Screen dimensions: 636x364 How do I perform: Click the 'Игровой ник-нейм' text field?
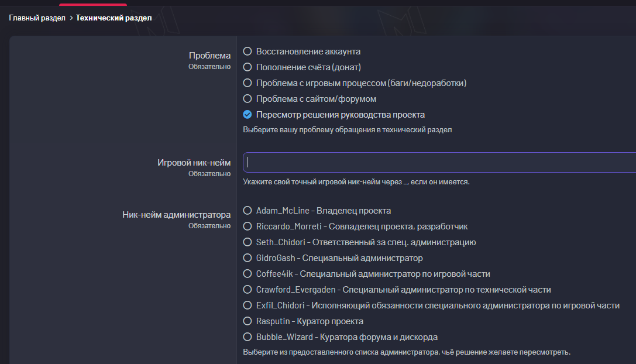(439, 162)
